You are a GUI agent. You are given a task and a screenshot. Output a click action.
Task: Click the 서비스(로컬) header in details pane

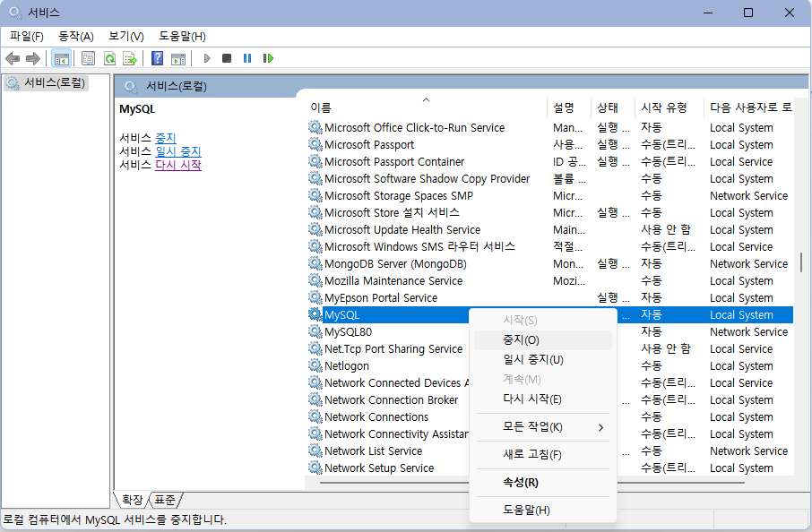tap(176, 86)
